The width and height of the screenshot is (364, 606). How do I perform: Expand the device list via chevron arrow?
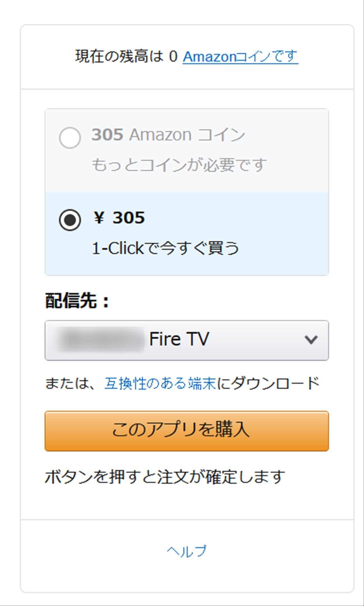tap(311, 340)
